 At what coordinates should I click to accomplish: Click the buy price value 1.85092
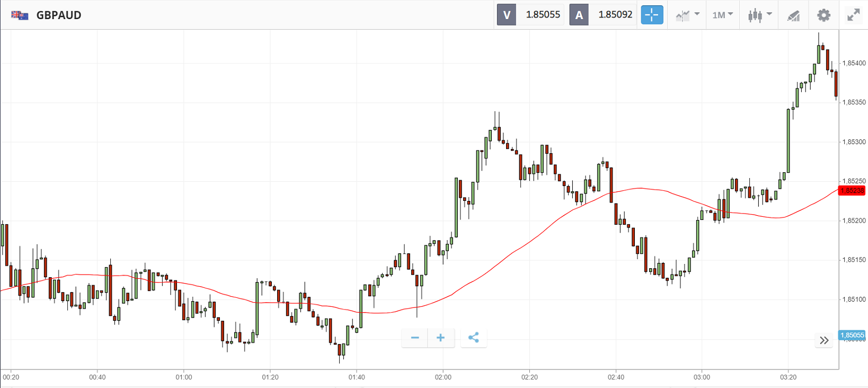click(x=615, y=15)
